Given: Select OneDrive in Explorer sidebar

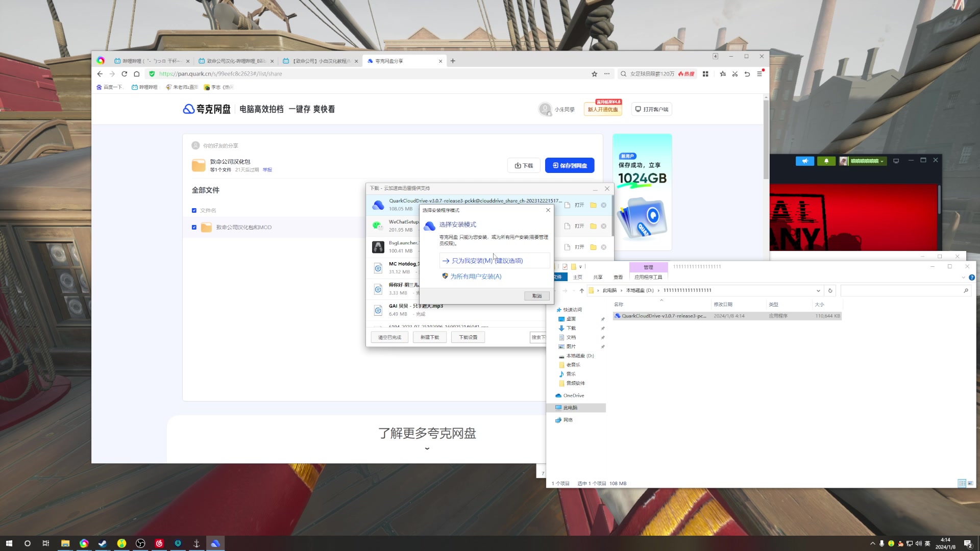Looking at the screenshot, I should click(574, 395).
